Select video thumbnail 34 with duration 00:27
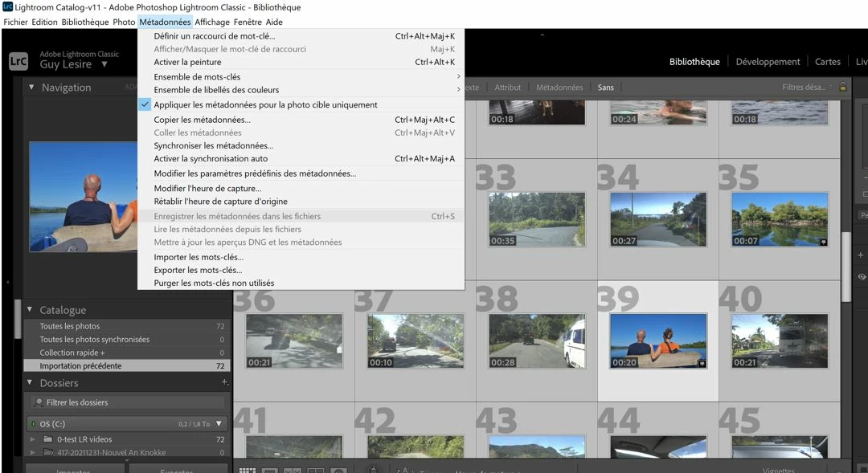Viewport: 868px width, 473px height. click(658, 219)
